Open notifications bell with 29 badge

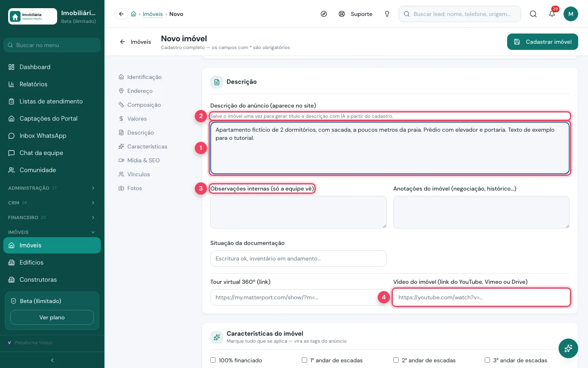pos(552,14)
